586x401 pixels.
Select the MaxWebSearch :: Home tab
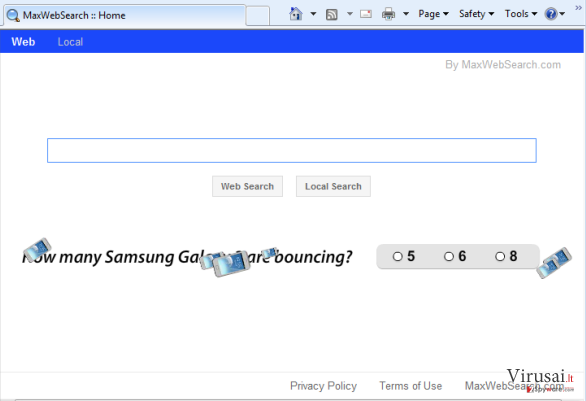point(124,15)
